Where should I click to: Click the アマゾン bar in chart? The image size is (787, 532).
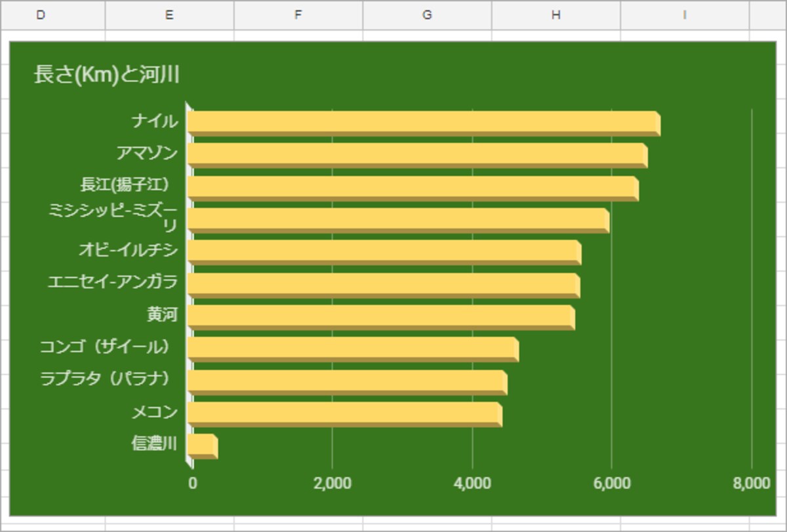point(417,156)
